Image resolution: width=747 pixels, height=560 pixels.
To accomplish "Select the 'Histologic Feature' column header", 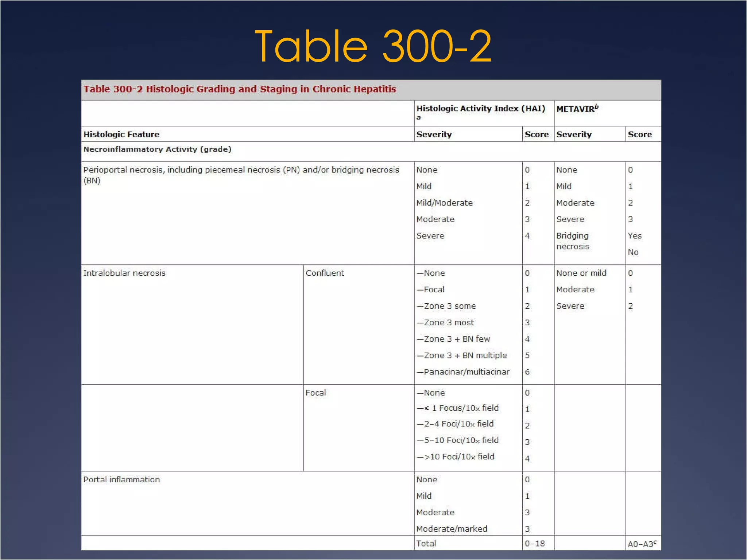I will pos(121,134).
